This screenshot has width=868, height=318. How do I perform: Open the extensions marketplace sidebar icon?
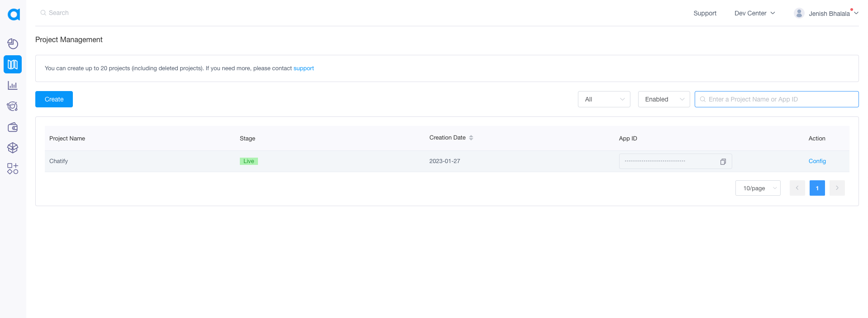[x=13, y=169]
